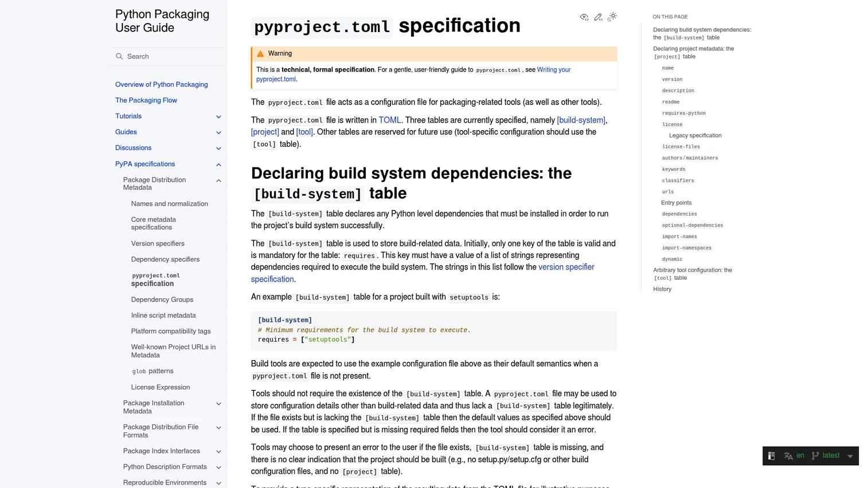The height and width of the screenshot is (488, 868).
Task: Open License Expression page
Action: click(x=160, y=387)
